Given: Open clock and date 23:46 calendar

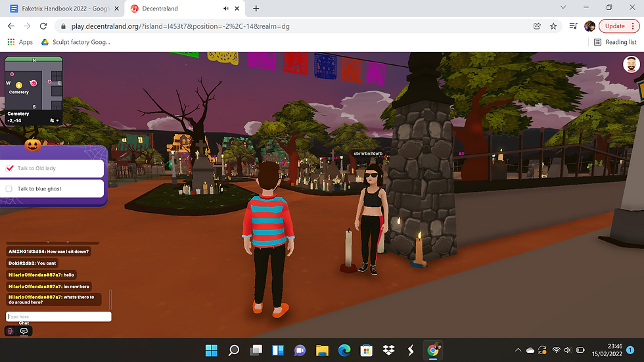Looking at the screenshot, I should pyautogui.click(x=607, y=350).
